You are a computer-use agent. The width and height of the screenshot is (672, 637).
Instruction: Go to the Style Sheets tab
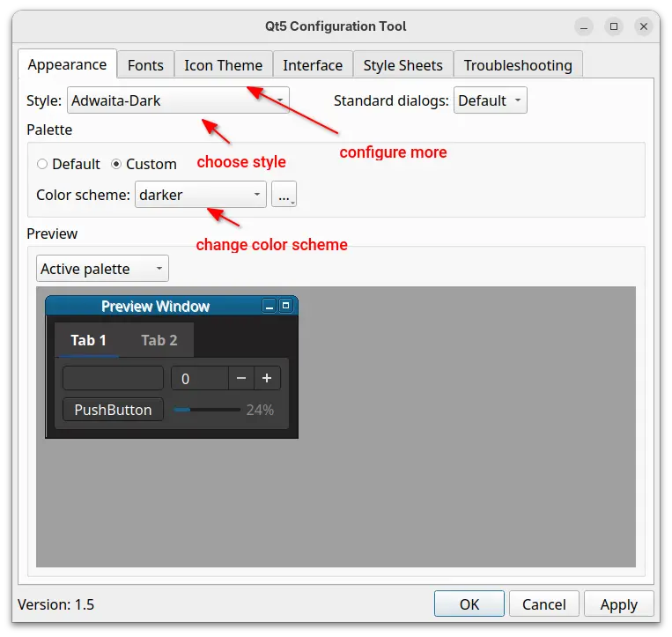point(402,65)
